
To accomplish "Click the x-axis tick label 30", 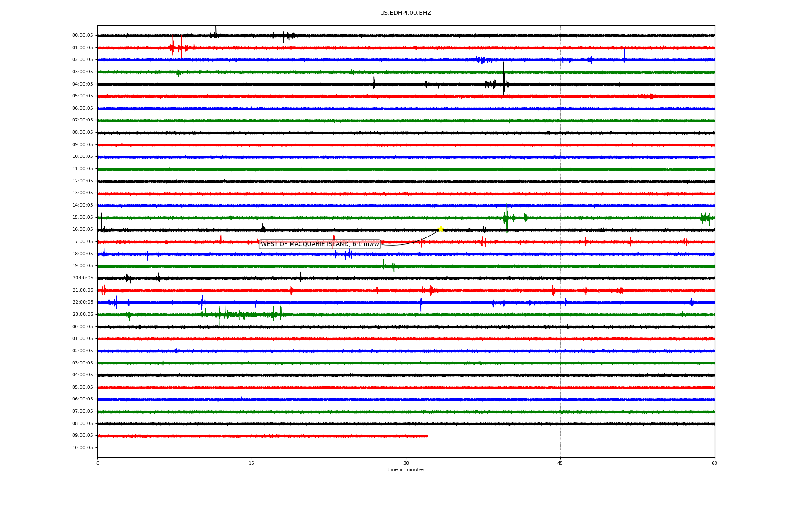I will tap(406, 463).
